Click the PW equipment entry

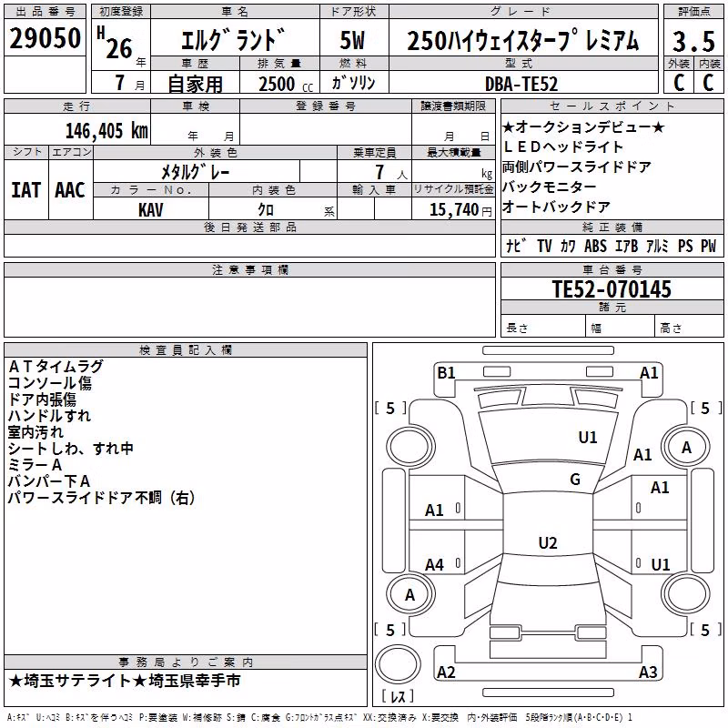(709, 246)
